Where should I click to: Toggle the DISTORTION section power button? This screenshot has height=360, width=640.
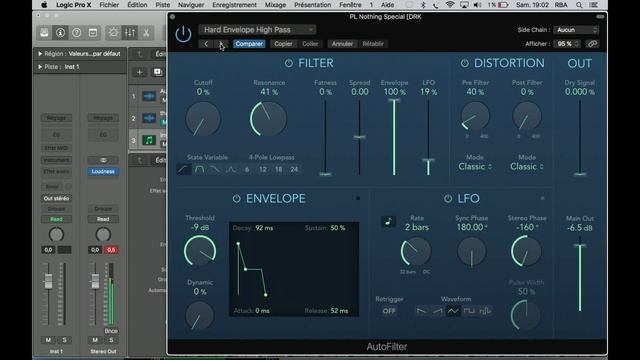[464, 63]
